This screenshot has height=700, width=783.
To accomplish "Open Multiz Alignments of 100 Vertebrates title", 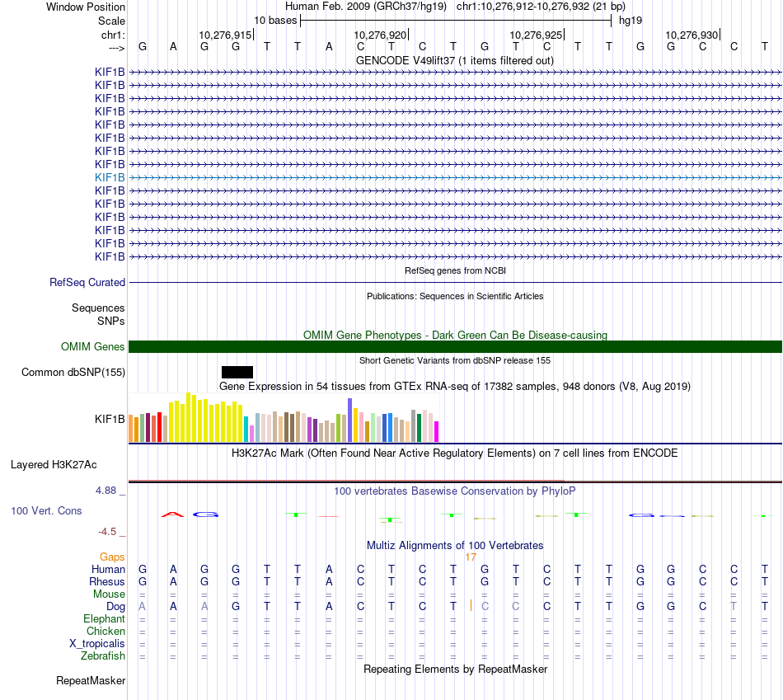I will click(455, 546).
